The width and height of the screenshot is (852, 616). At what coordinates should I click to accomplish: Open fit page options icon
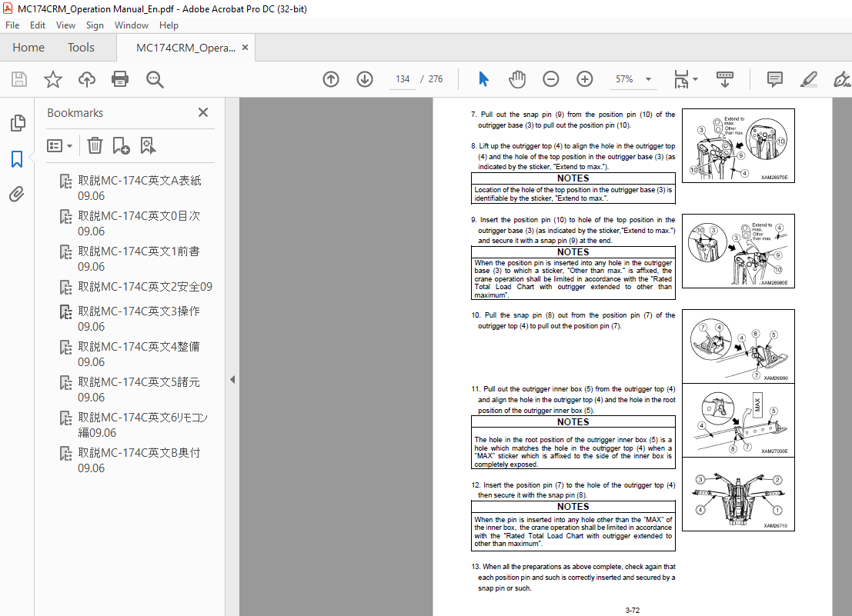click(685, 79)
